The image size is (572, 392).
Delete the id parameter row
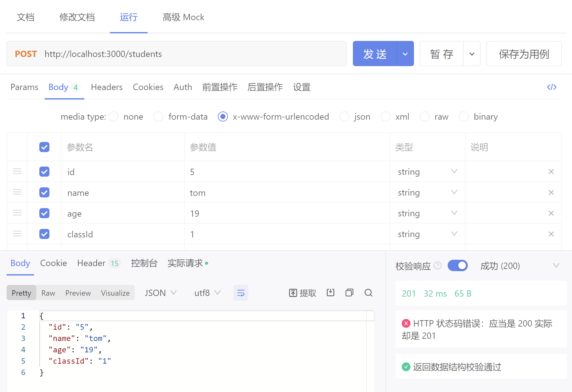pyautogui.click(x=551, y=172)
